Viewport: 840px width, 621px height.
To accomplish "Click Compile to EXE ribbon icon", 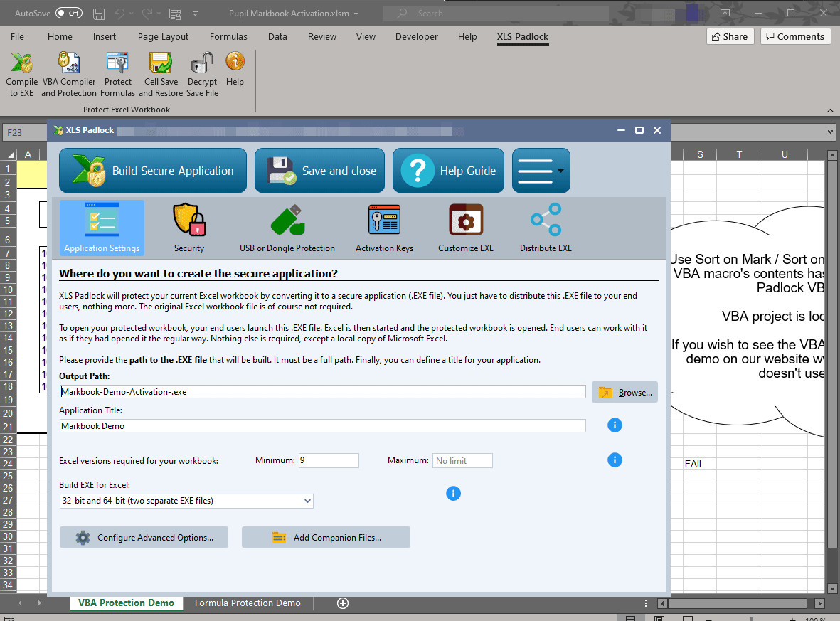I will click(22, 74).
